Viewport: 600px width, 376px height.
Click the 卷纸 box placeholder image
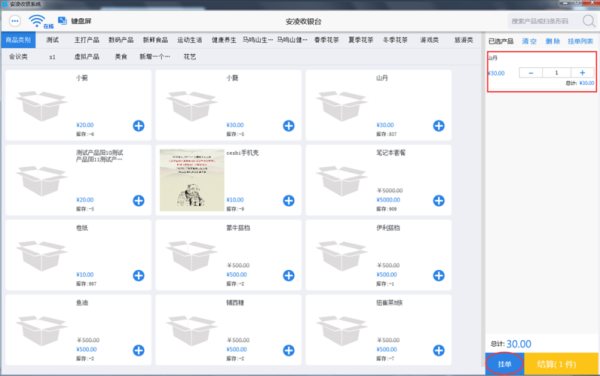[x=42, y=256]
